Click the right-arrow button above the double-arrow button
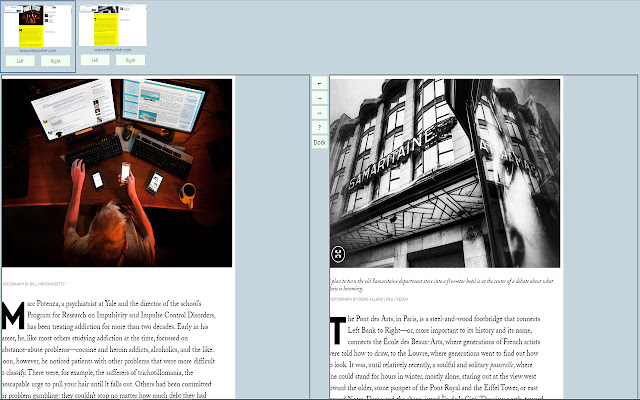This screenshot has height=400, width=640. (320, 98)
